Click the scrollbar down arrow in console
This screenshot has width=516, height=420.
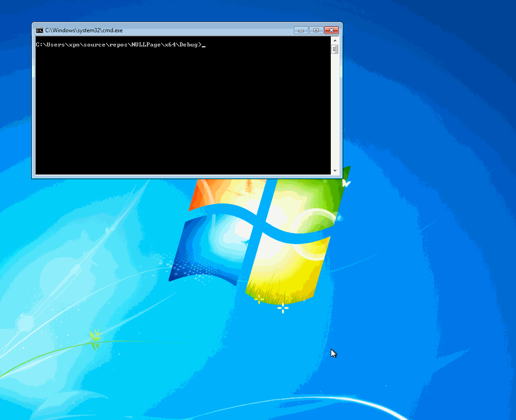pos(335,171)
